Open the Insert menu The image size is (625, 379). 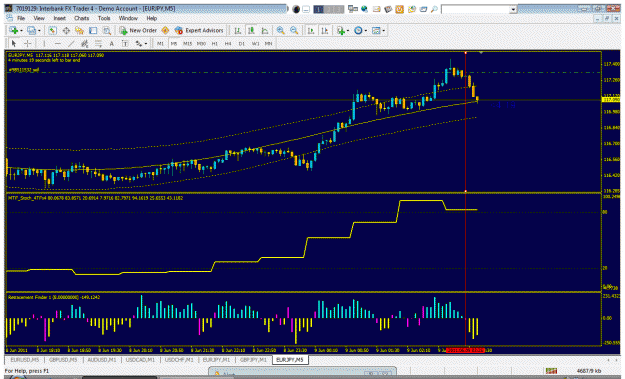pyautogui.click(x=59, y=18)
